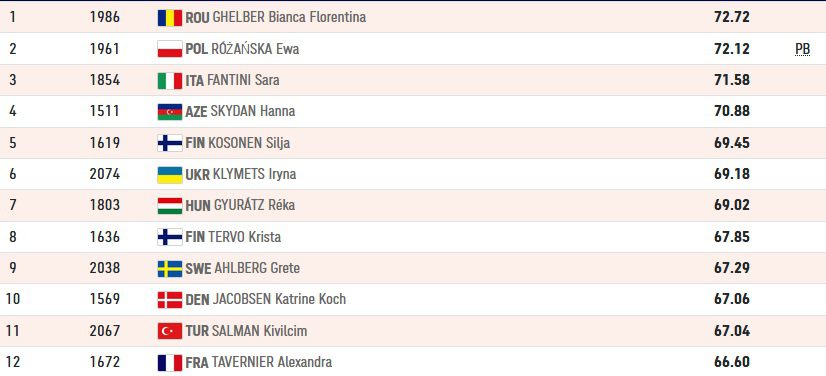
Task: Open KOSONEN Silja's profile
Action: click(x=249, y=143)
